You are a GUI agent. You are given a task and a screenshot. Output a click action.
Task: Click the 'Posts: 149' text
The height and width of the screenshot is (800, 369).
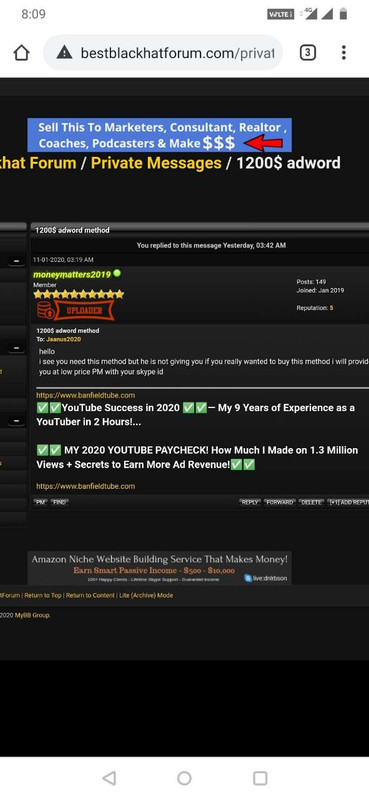[x=311, y=282]
